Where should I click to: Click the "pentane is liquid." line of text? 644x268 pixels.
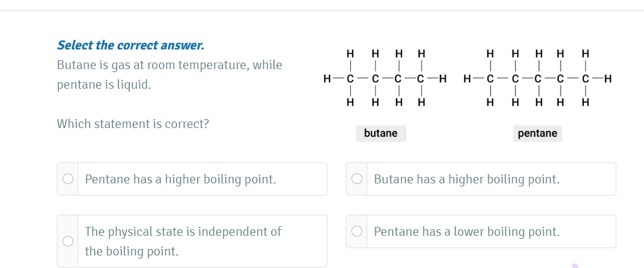pyautogui.click(x=104, y=85)
